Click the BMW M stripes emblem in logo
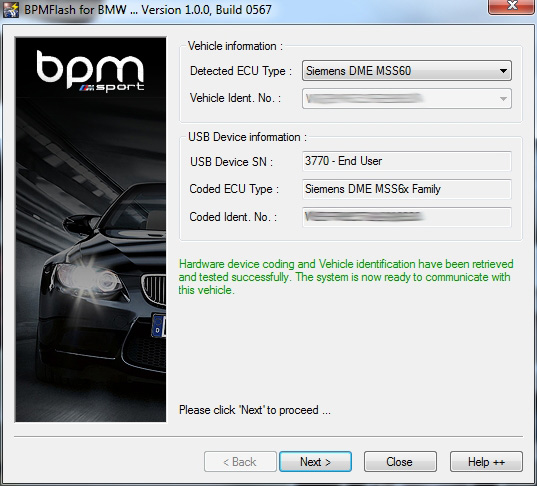 87,88
